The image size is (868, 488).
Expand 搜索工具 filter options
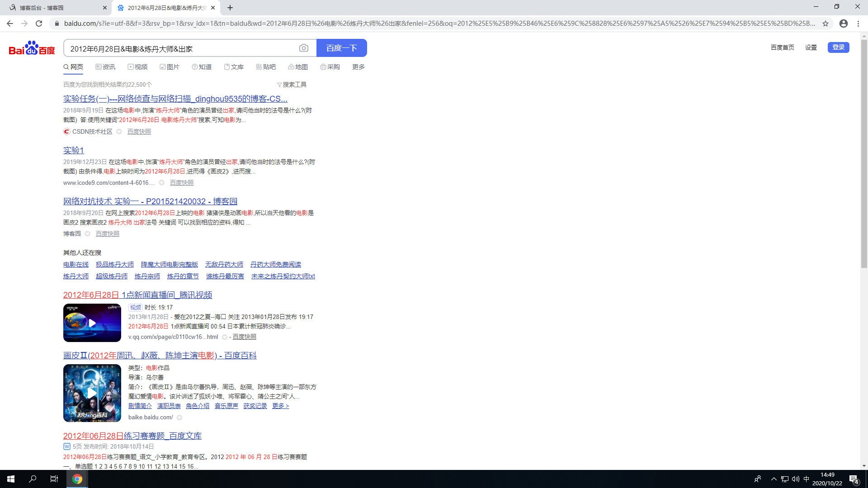(292, 84)
